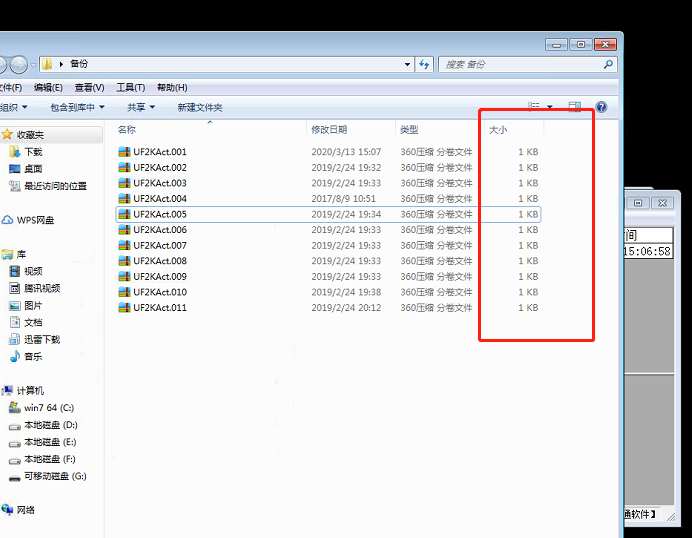
Task: Open the win7 64 (C:) drive
Action: coord(49,407)
